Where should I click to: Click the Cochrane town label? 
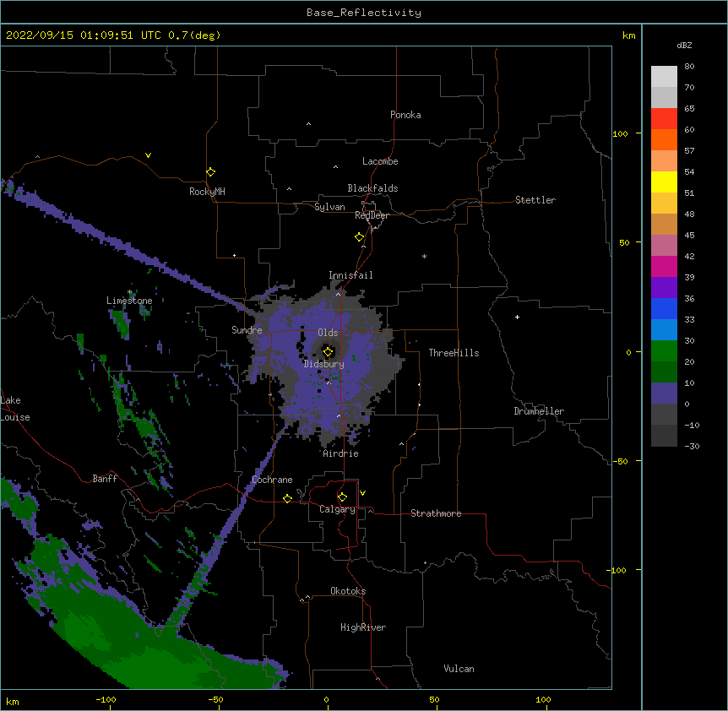point(272,480)
